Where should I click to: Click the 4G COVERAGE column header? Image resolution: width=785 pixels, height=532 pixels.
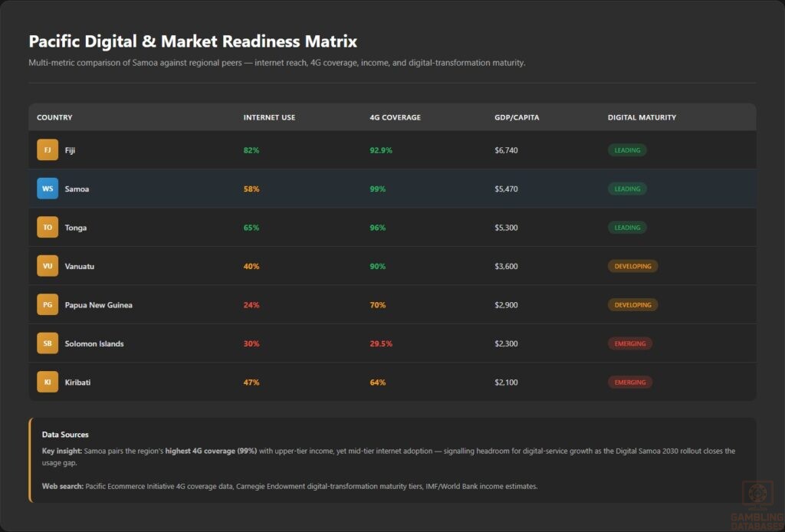point(395,117)
